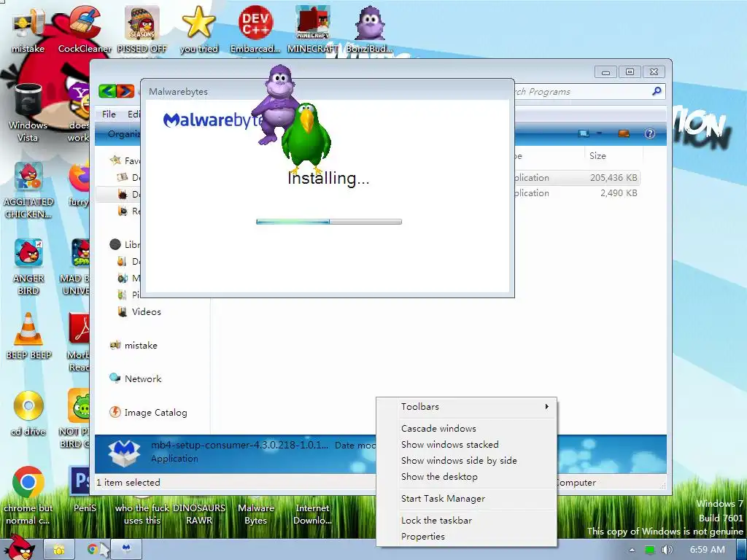Expand the Toolbars submenu arrow
The image size is (747, 560).
click(x=547, y=407)
